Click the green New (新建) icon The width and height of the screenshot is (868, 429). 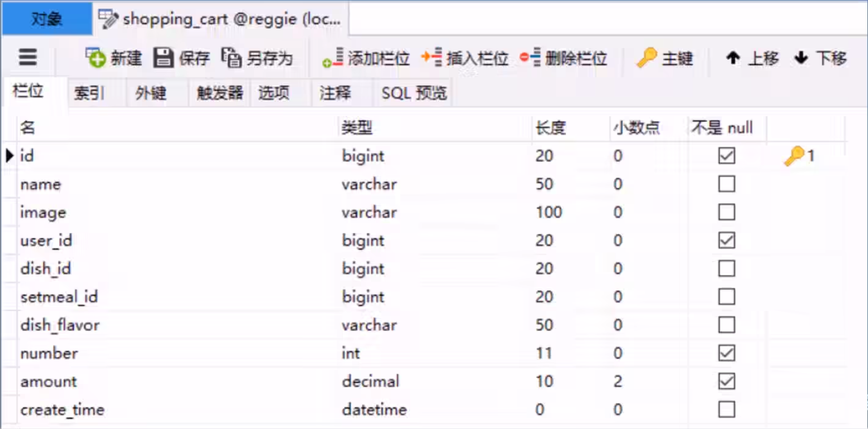(95, 58)
